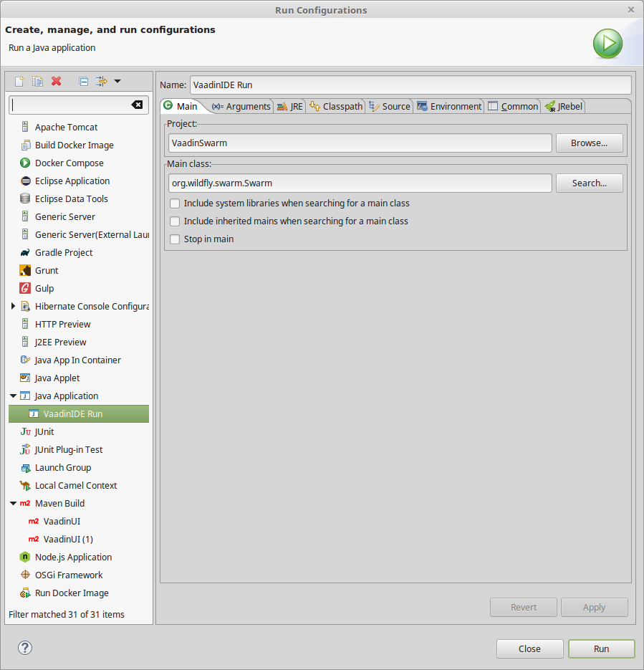The width and height of the screenshot is (644, 670).
Task: Switch to the Main tab
Action: 181,106
